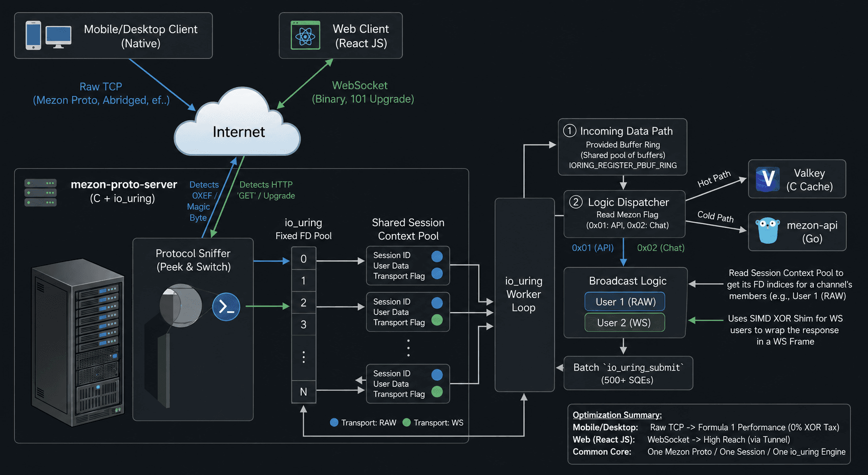
Task: Select FD pool slot 1
Action: [304, 280]
